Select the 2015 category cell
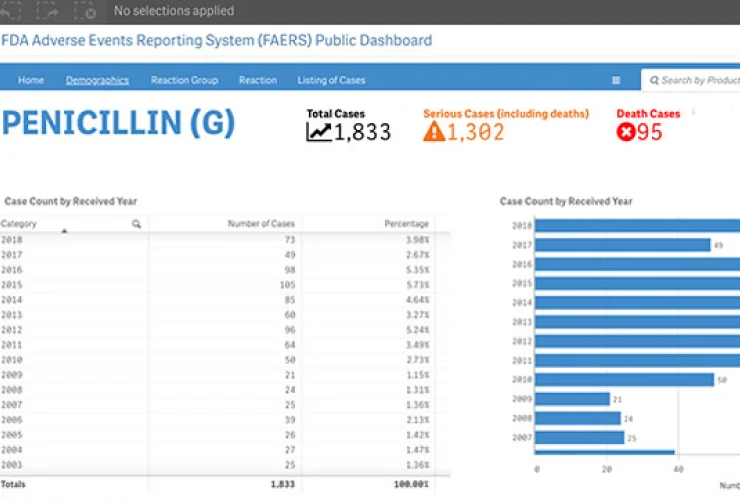740x500 pixels. click(12, 285)
